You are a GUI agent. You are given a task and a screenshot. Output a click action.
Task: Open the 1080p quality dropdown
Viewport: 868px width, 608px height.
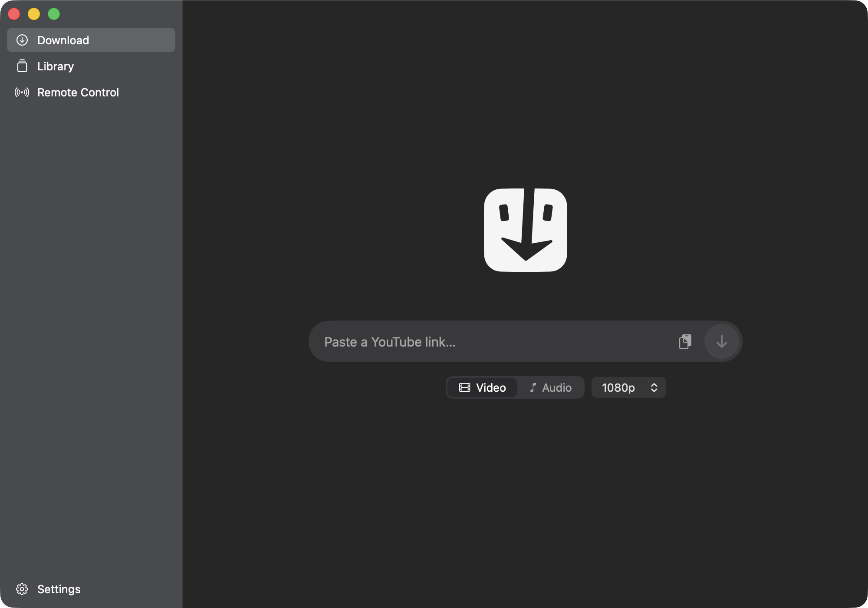pyautogui.click(x=628, y=387)
